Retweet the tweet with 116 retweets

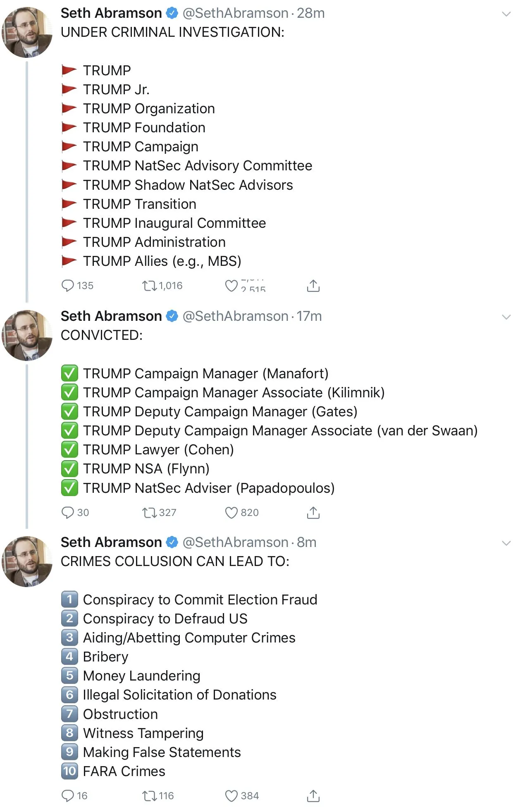pyautogui.click(x=149, y=796)
